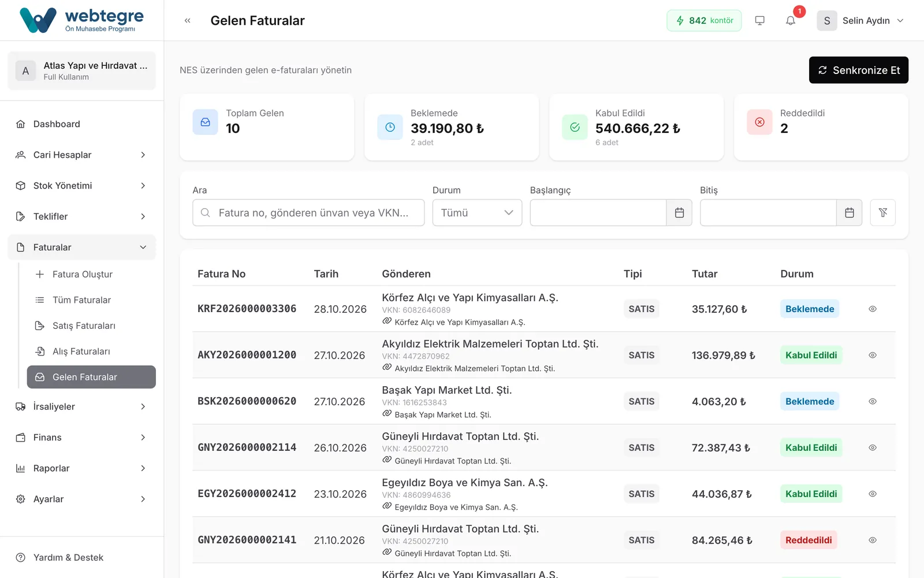This screenshot has height=578, width=924.
Task: Click Kabul Edildi checkmark icon card
Action: coord(575,127)
